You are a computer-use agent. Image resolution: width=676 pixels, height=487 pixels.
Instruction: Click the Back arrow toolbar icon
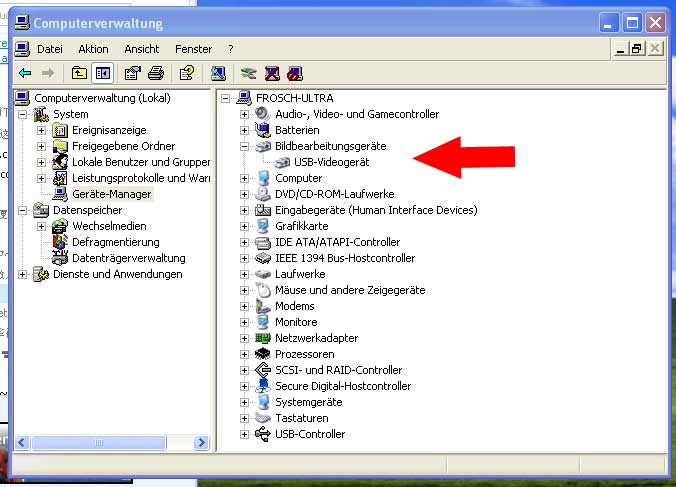(x=25, y=73)
